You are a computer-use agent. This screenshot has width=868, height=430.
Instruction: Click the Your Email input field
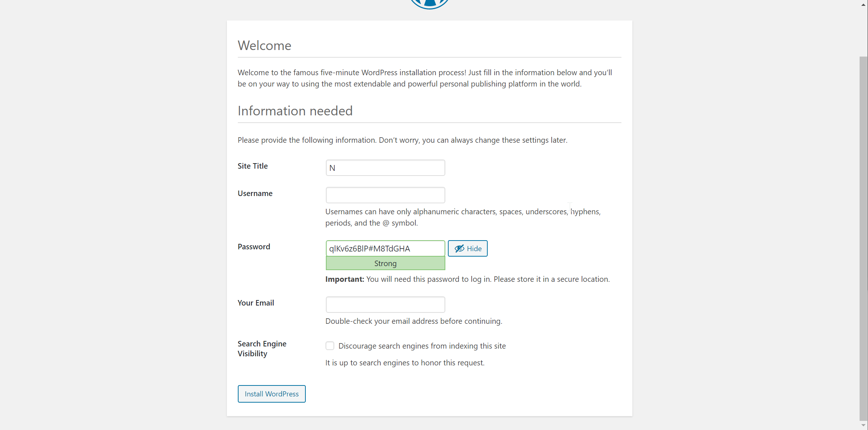point(385,305)
